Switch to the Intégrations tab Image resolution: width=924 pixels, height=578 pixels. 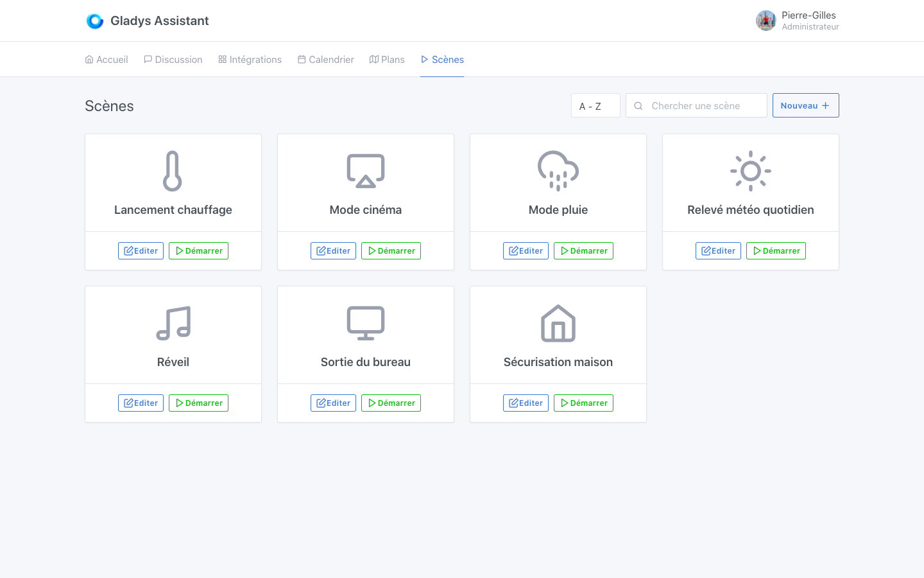click(x=250, y=59)
